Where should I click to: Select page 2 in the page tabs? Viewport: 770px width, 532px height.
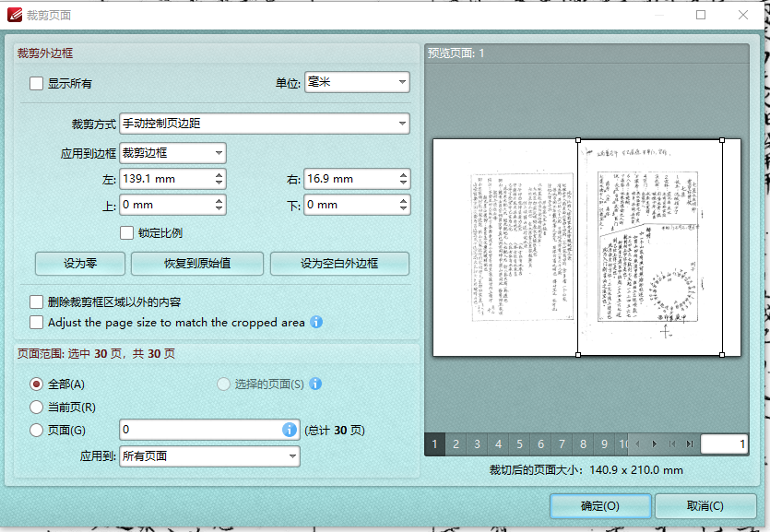(455, 443)
